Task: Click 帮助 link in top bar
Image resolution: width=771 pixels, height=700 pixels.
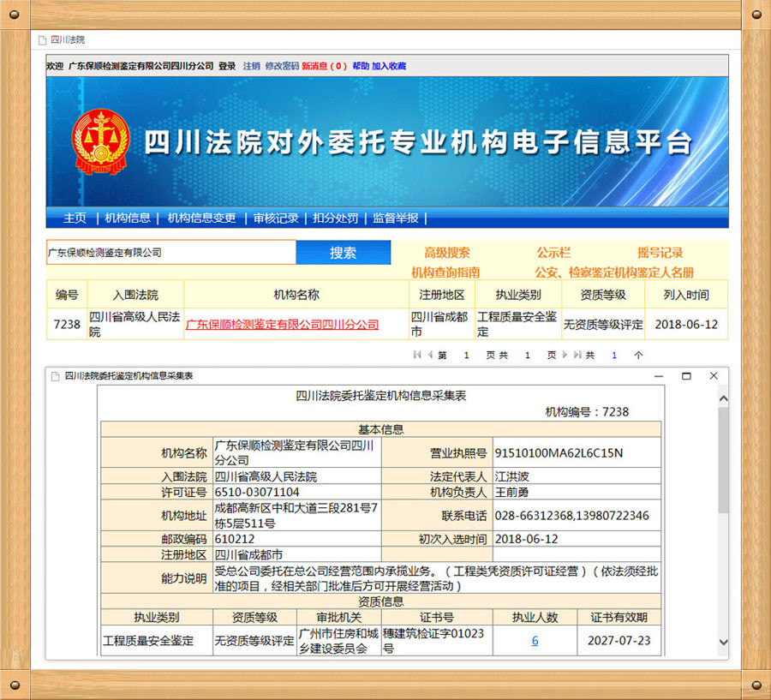Action: (361, 66)
